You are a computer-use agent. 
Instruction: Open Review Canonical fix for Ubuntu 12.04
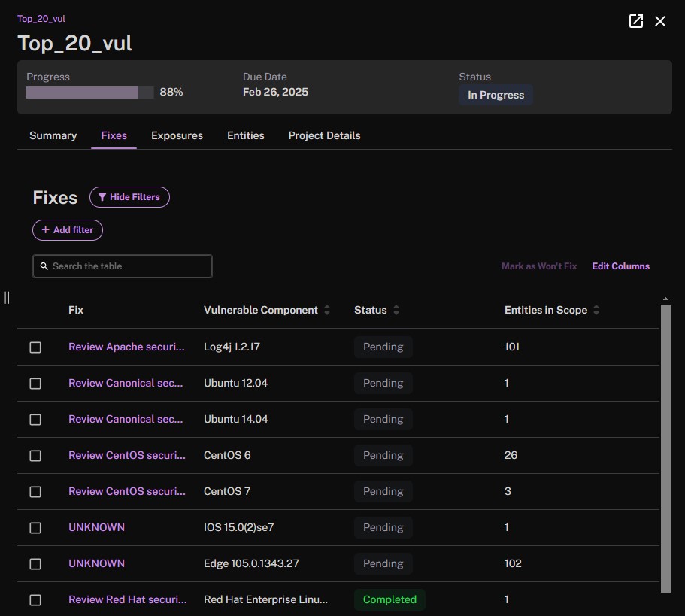click(126, 383)
